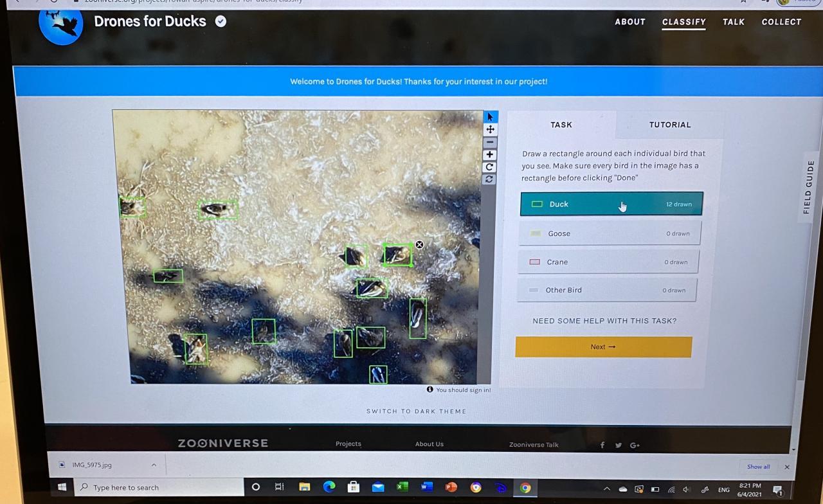This screenshot has height=504, width=823.
Task: Select the pan/move image tool
Action: click(x=491, y=129)
